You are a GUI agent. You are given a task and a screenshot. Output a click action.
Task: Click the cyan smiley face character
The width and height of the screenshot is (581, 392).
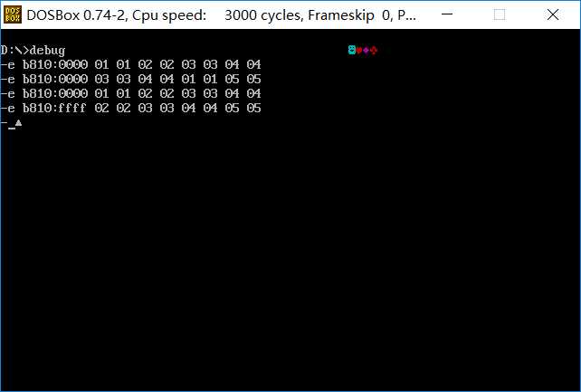pos(352,50)
